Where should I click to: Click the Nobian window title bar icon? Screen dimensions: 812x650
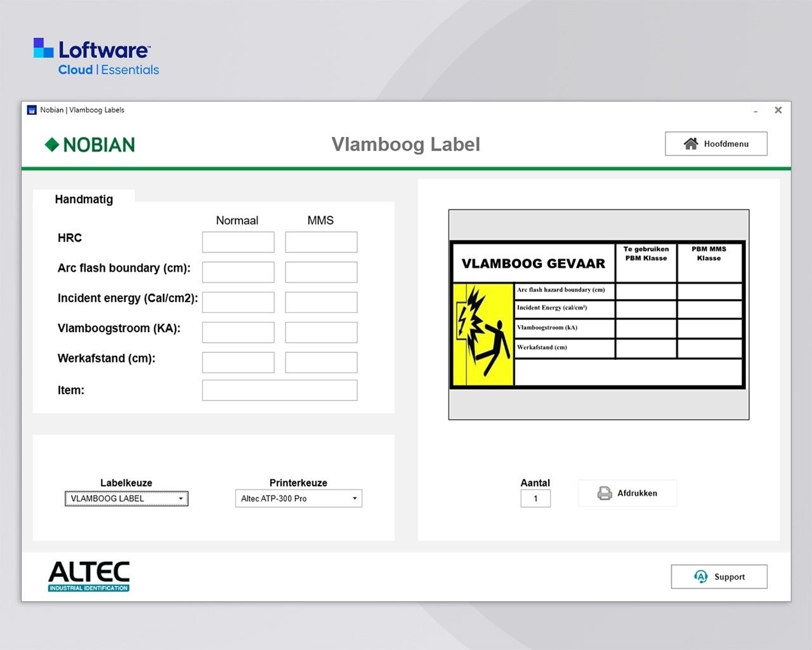point(32,110)
